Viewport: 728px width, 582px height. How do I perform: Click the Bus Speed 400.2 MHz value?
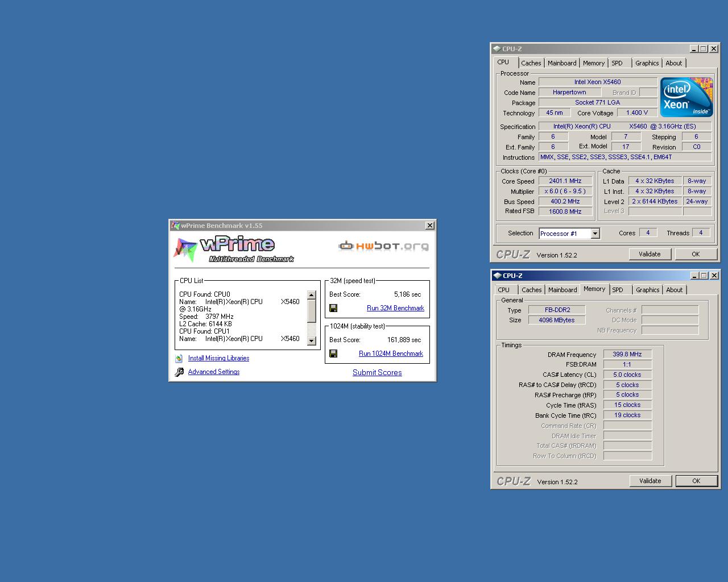click(x=565, y=201)
